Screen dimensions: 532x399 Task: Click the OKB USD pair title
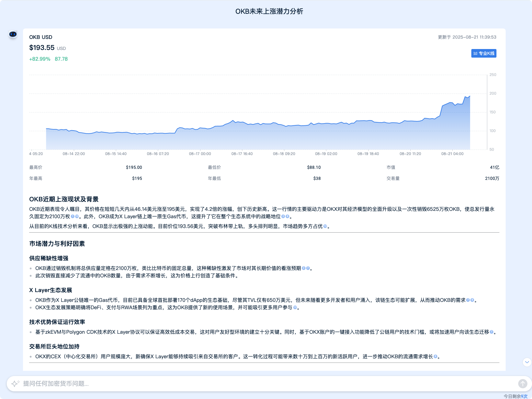click(41, 37)
